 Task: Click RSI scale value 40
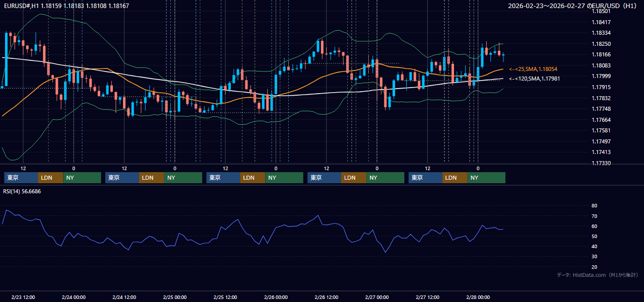[x=594, y=246]
